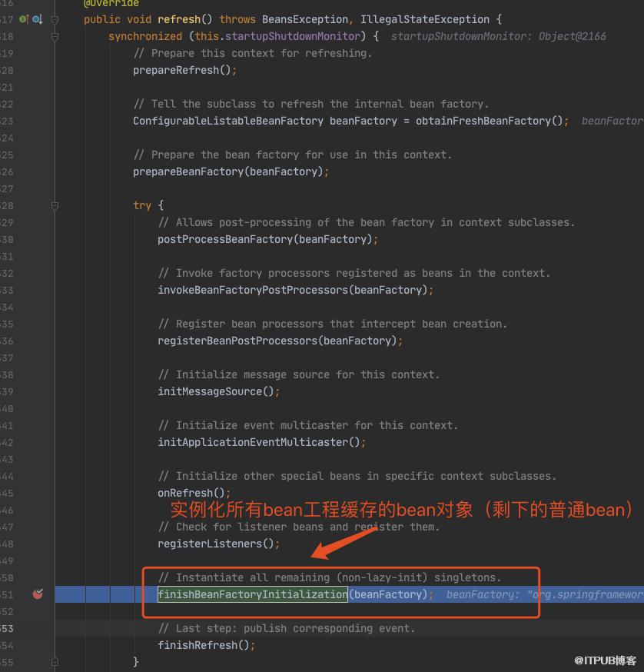Click the prepareBeanFactory method call
The height and width of the screenshot is (672, 644).
coord(188,172)
